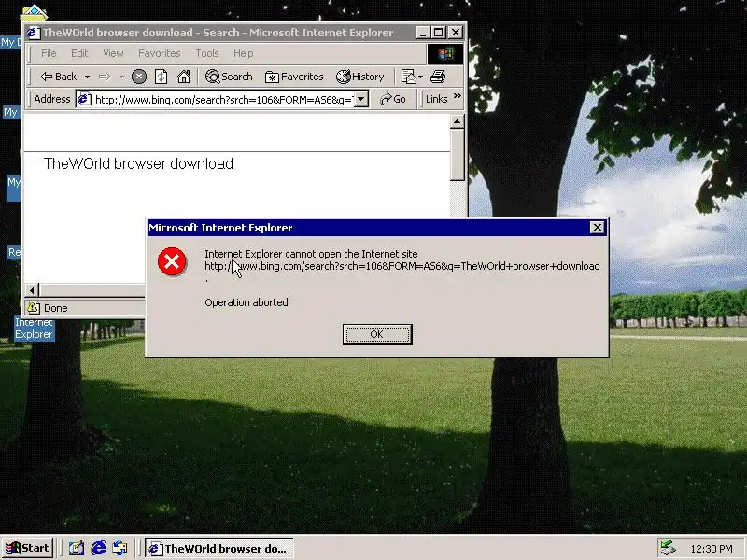This screenshot has height=560, width=747.
Task: Open the Forward history dropdown arrow
Action: tap(121, 77)
